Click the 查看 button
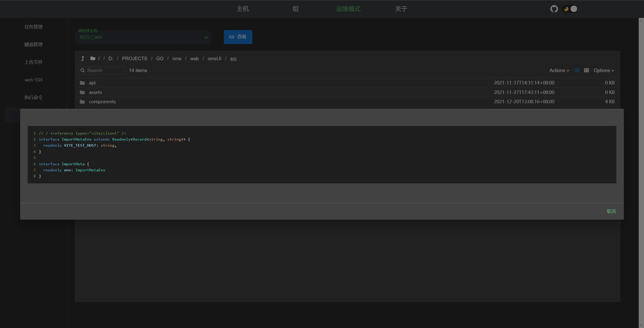 coord(238,37)
